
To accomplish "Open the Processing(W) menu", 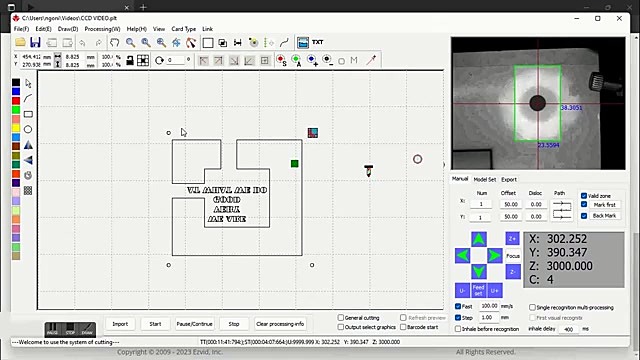I will (102, 29).
